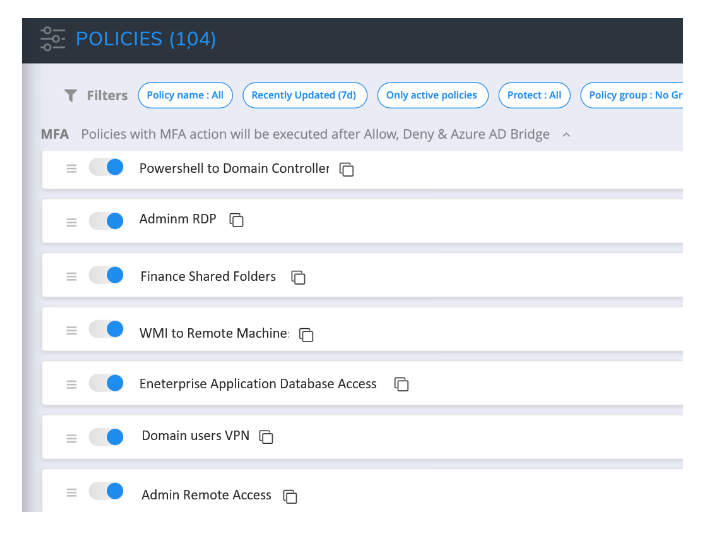Image resolution: width=708 pixels, height=537 pixels.
Task: Open the Policy group filter dropdown
Action: pyautogui.click(x=632, y=95)
